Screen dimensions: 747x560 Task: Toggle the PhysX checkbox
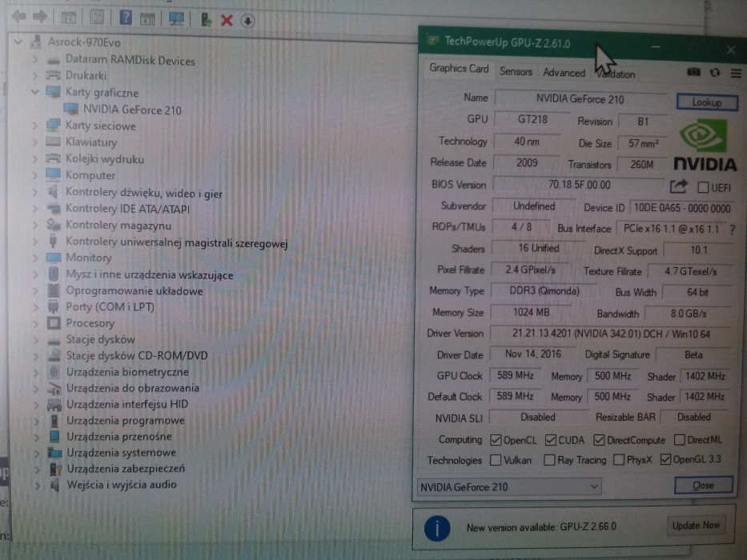[x=619, y=459]
